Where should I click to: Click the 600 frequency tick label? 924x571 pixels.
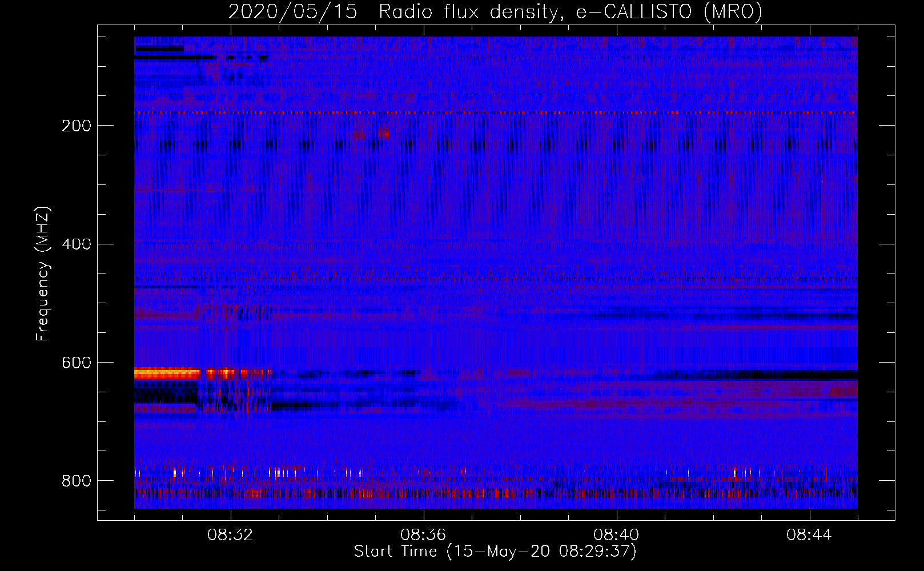[77, 363]
